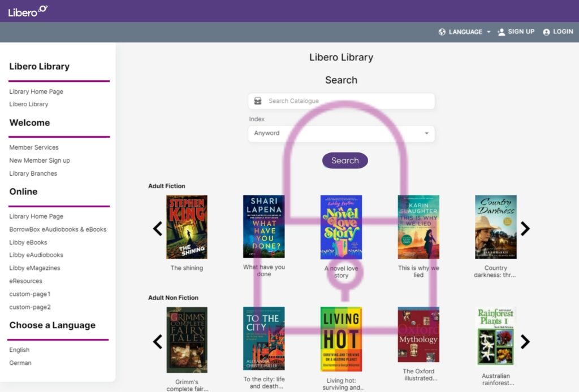Switch language to German
The image size is (579, 392).
(x=20, y=363)
